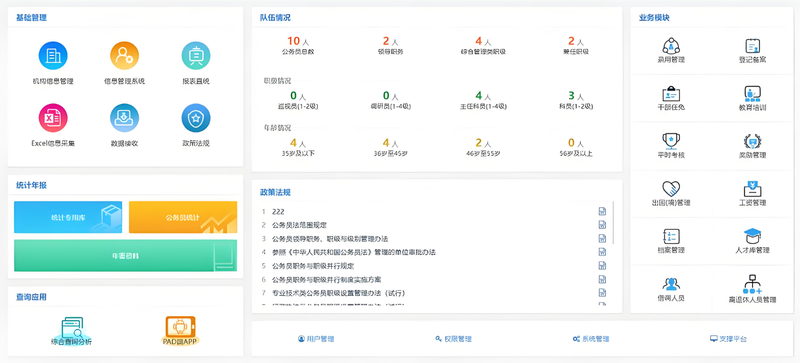The image size is (800, 363).
Task: Go to 权限管理 in bottom bar
Action: click(x=453, y=338)
